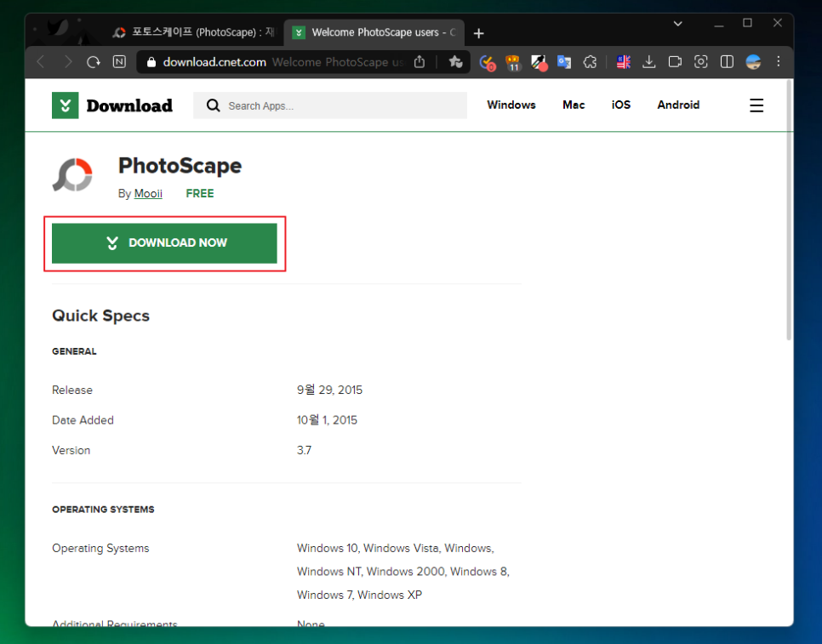Go back to the previous page
The image size is (822, 644).
[41, 62]
